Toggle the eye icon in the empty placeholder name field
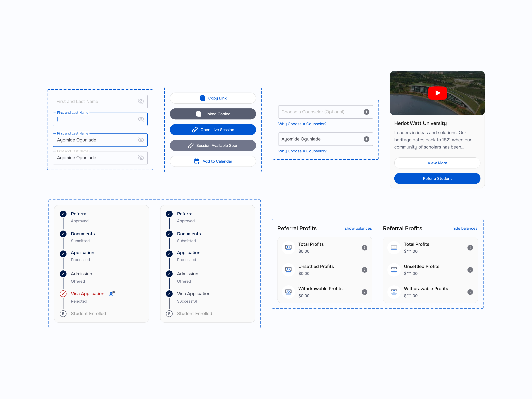This screenshot has width=532, height=399. click(141, 101)
